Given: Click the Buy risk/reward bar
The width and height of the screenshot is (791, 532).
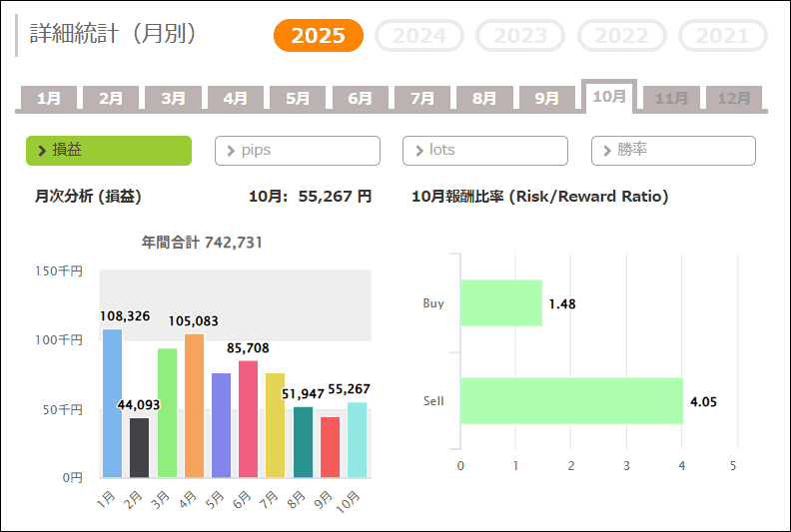Looking at the screenshot, I should [x=500, y=303].
